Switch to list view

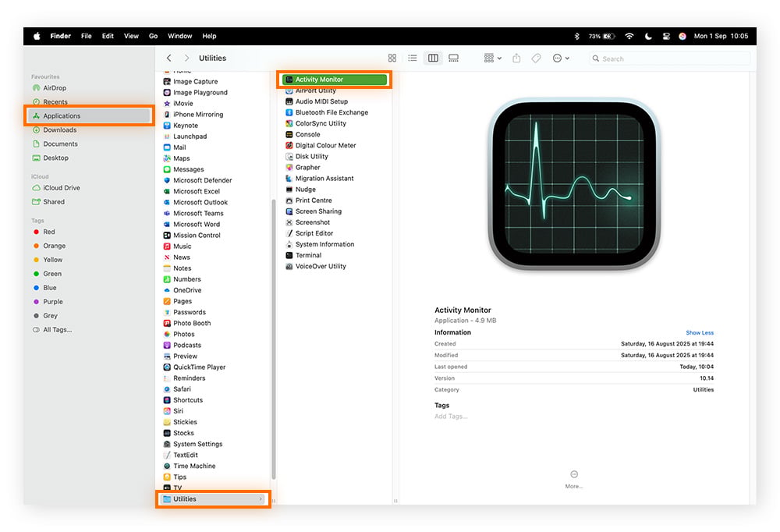[x=413, y=59]
